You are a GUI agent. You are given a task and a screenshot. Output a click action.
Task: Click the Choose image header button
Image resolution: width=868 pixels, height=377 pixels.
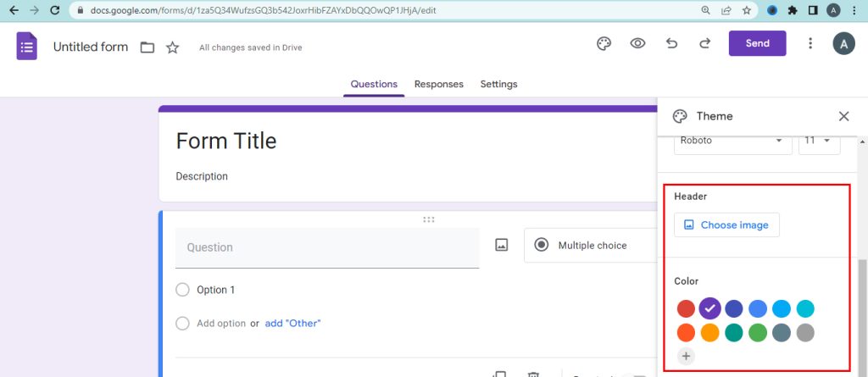tap(726, 225)
